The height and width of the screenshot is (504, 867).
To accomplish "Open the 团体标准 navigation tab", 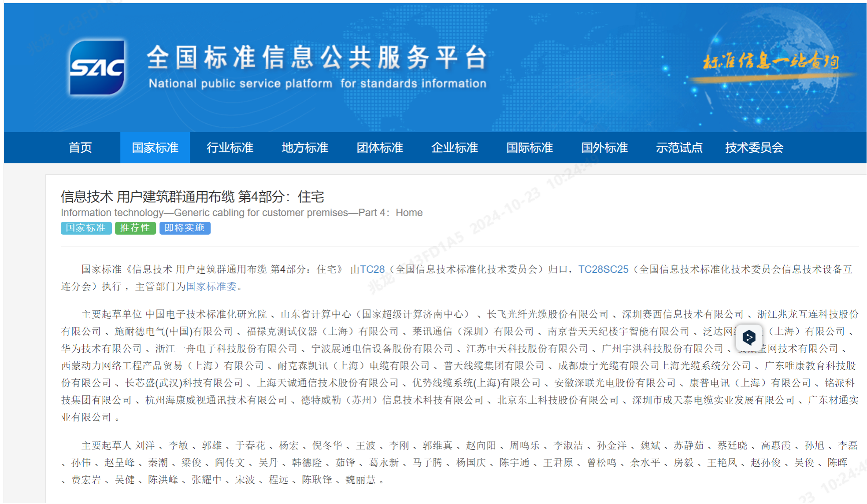I will point(380,148).
